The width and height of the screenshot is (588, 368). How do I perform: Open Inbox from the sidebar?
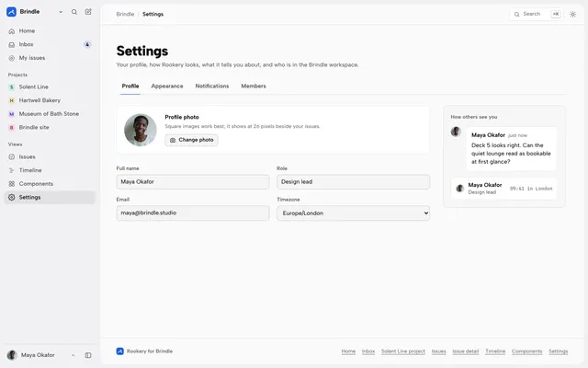50,44
